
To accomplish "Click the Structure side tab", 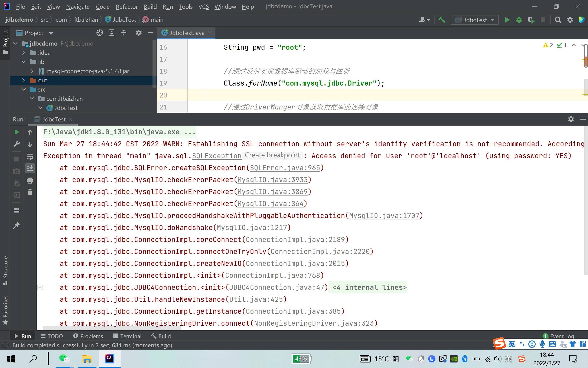I will [x=5, y=270].
